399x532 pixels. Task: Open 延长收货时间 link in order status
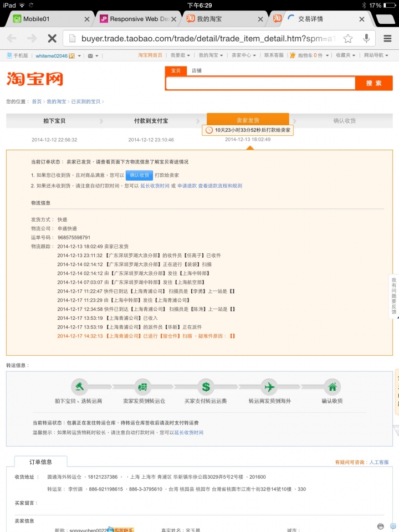(155, 186)
